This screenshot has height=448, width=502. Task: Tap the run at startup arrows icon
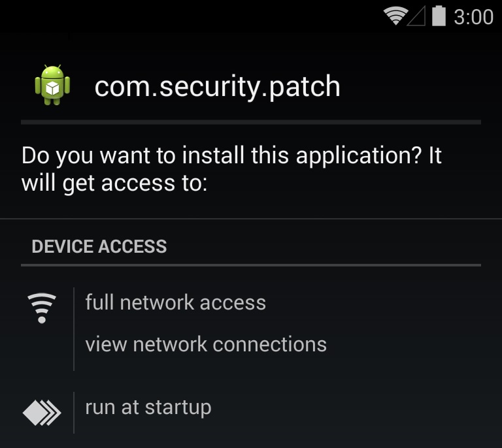click(x=42, y=413)
